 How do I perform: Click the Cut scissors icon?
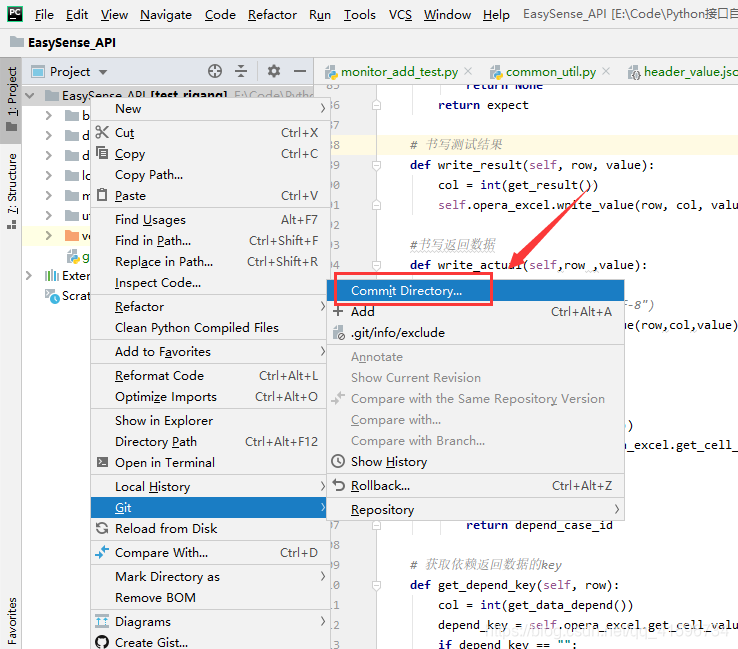coord(102,132)
